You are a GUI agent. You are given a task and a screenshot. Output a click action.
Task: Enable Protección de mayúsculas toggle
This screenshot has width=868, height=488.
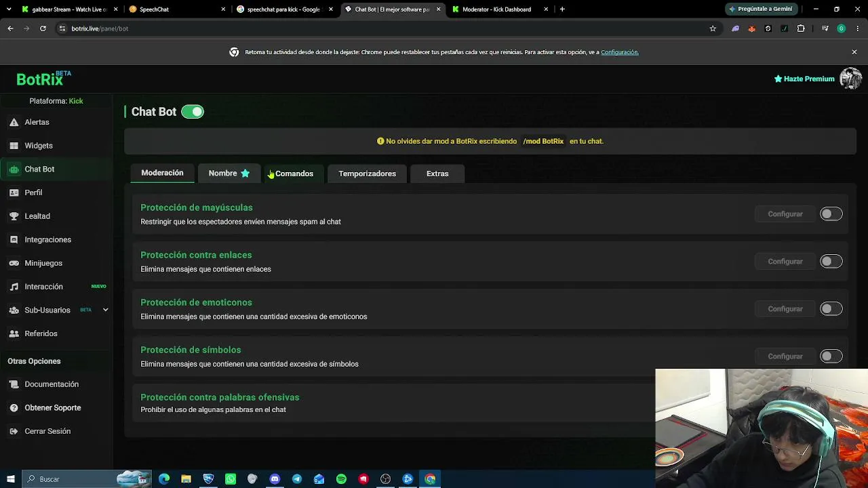tap(831, 214)
